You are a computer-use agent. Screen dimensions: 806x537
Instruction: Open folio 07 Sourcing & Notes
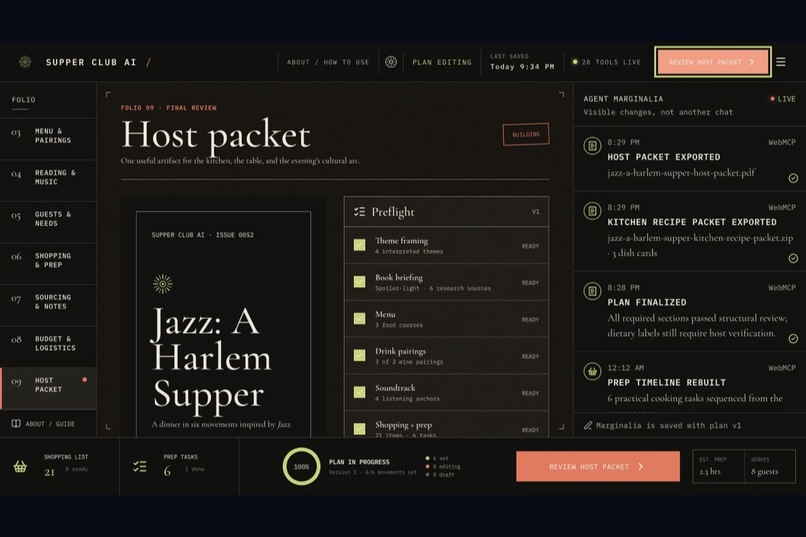click(x=48, y=305)
